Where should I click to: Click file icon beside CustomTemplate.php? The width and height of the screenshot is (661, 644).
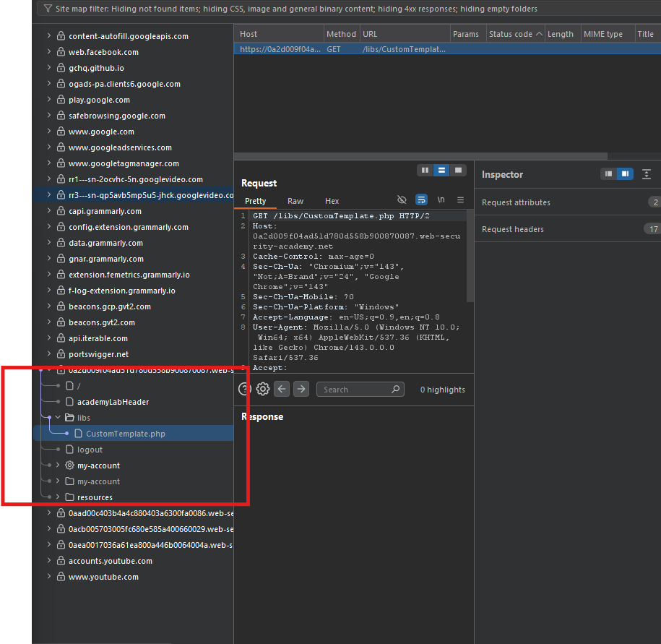click(x=78, y=433)
